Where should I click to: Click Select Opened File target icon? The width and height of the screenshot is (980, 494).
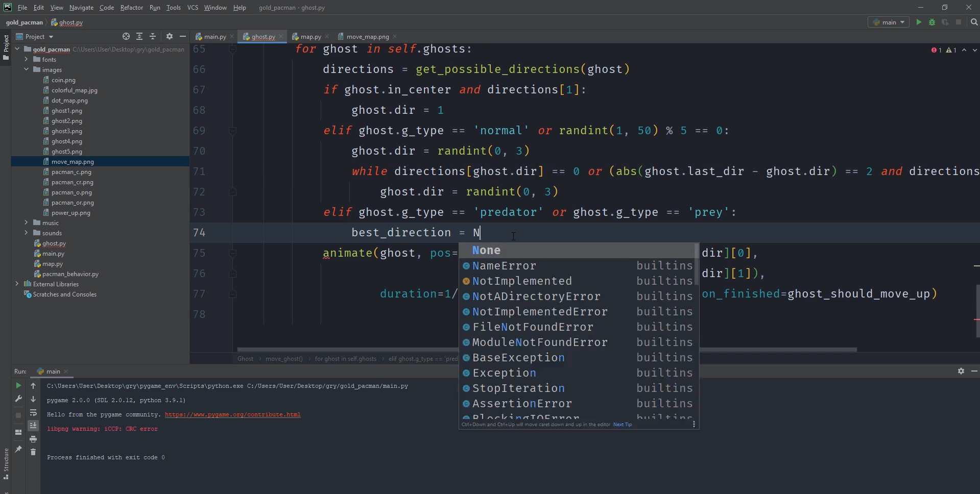click(x=126, y=36)
